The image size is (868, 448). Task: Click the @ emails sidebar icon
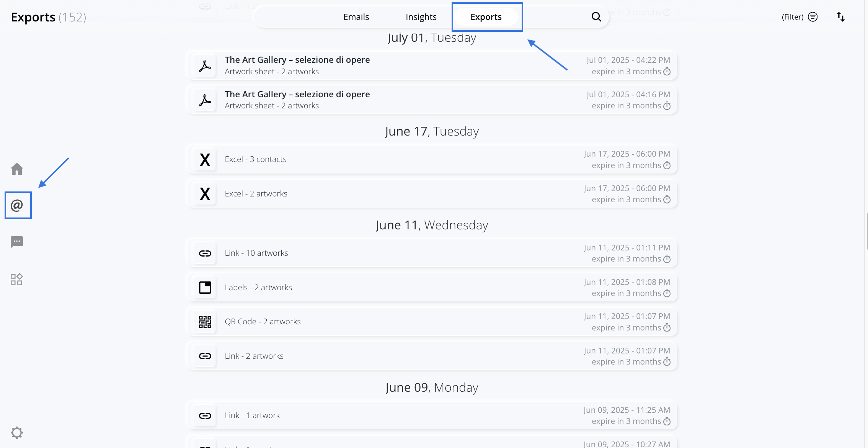click(x=17, y=205)
